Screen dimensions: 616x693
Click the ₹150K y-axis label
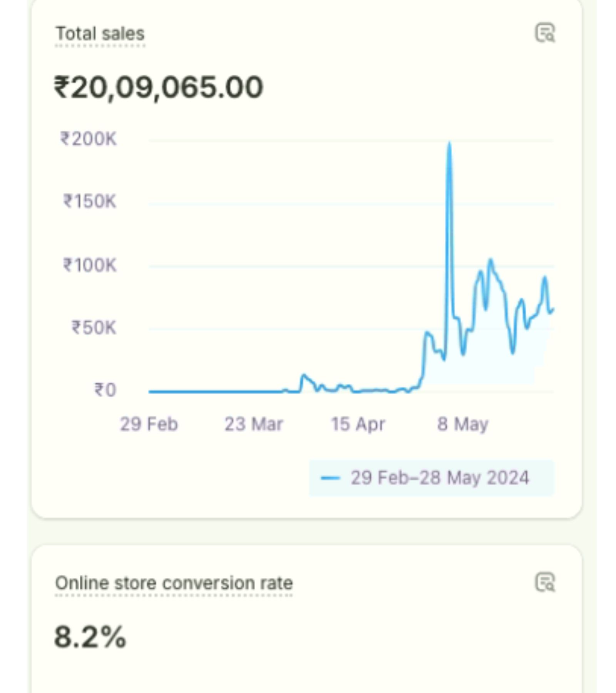tap(90, 201)
